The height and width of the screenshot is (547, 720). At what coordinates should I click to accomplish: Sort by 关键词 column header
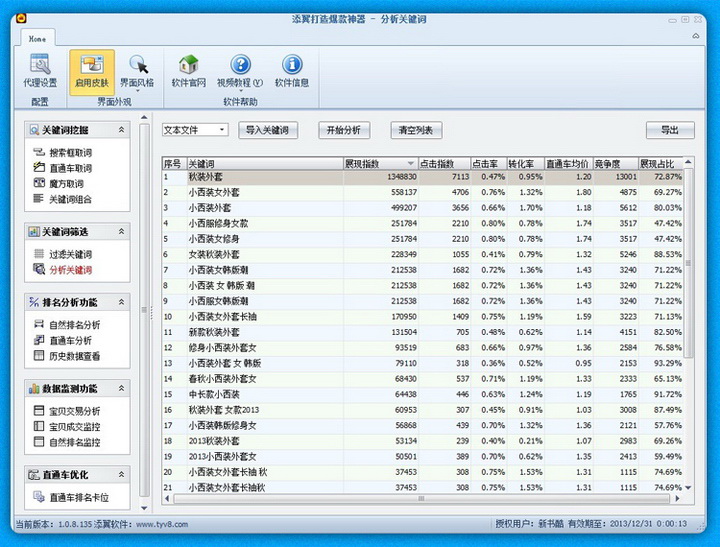click(265, 164)
